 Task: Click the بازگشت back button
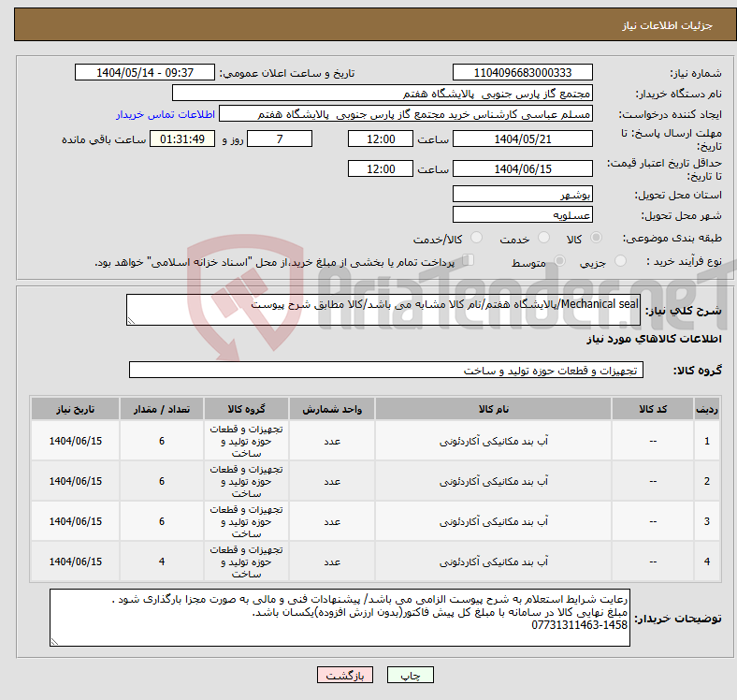pos(345,675)
